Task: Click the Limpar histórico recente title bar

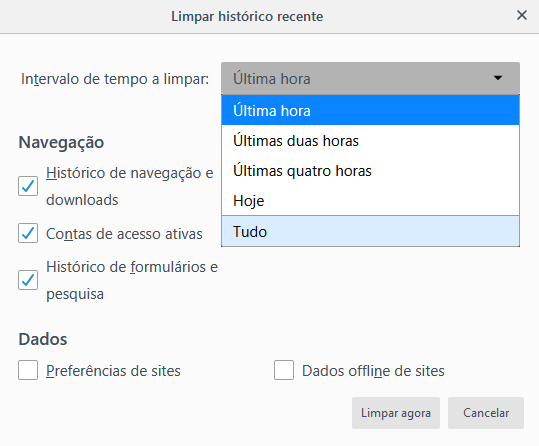Action: click(x=247, y=16)
